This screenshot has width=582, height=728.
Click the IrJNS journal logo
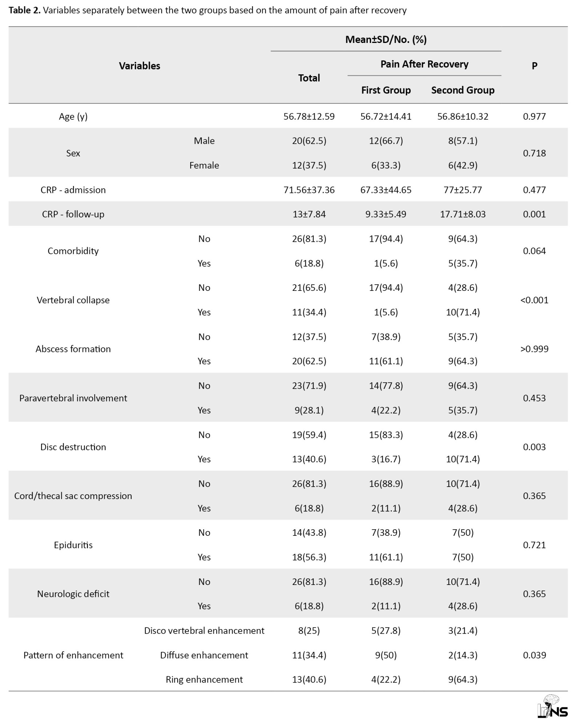click(x=552, y=707)
